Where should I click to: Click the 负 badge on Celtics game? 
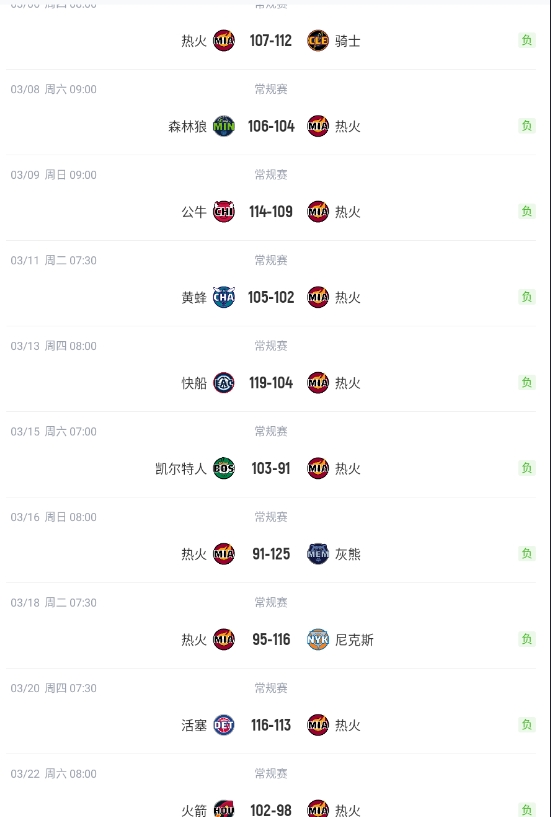tap(527, 468)
